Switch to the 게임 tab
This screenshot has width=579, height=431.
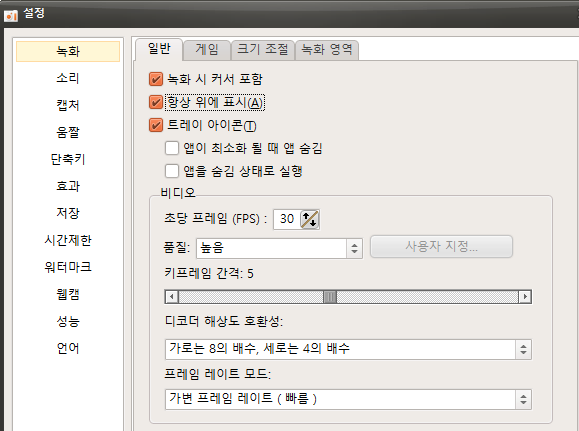[207, 50]
